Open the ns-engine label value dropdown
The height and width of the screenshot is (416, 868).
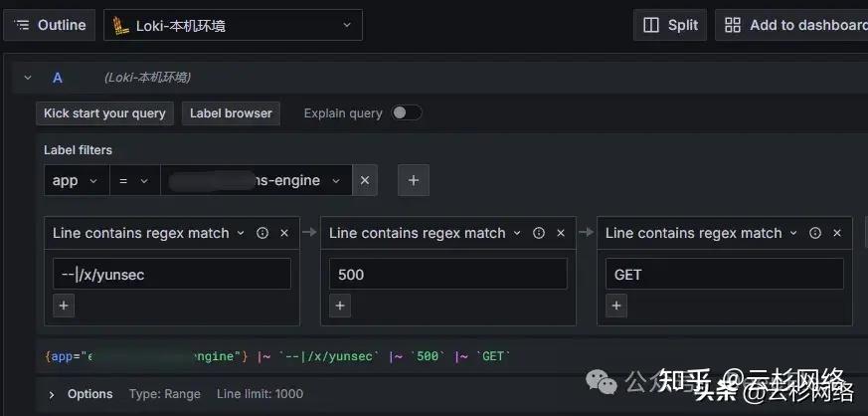pyautogui.click(x=256, y=180)
